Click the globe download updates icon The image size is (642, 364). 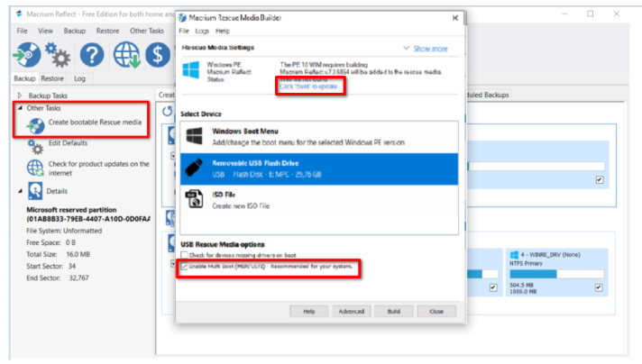click(126, 54)
